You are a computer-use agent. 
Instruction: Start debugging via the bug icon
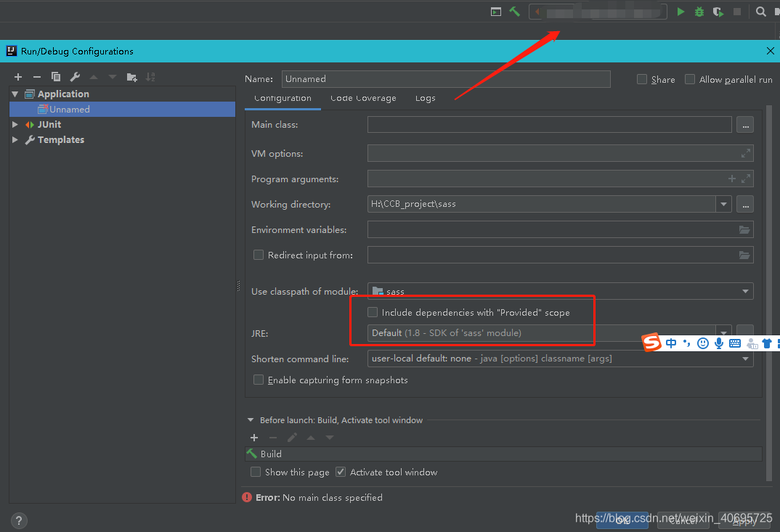pos(699,12)
